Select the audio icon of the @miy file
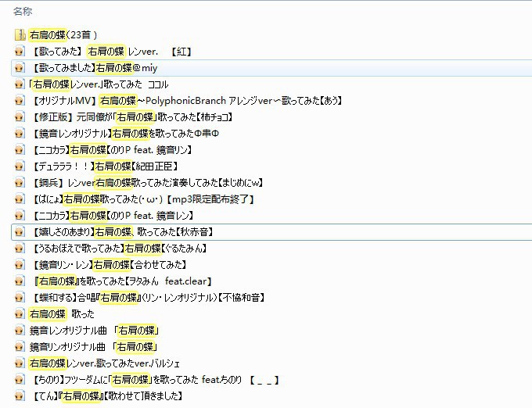The image size is (532, 408). point(20,68)
